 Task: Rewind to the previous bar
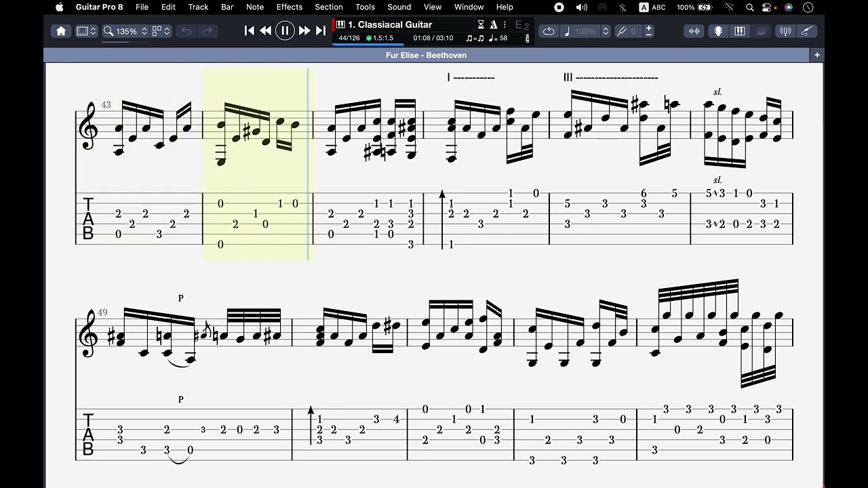[266, 30]
